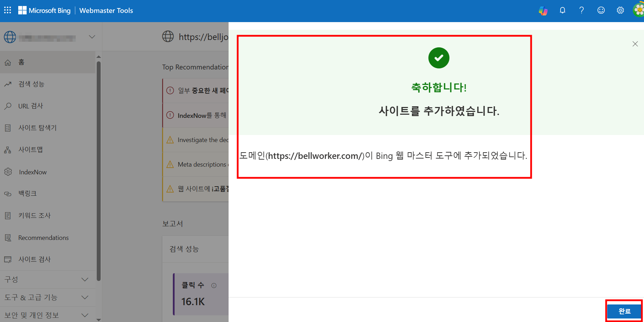The image size is (644, 322).
Task: Click the https://bellworker.com/ domain text
Action: [315, 156]
